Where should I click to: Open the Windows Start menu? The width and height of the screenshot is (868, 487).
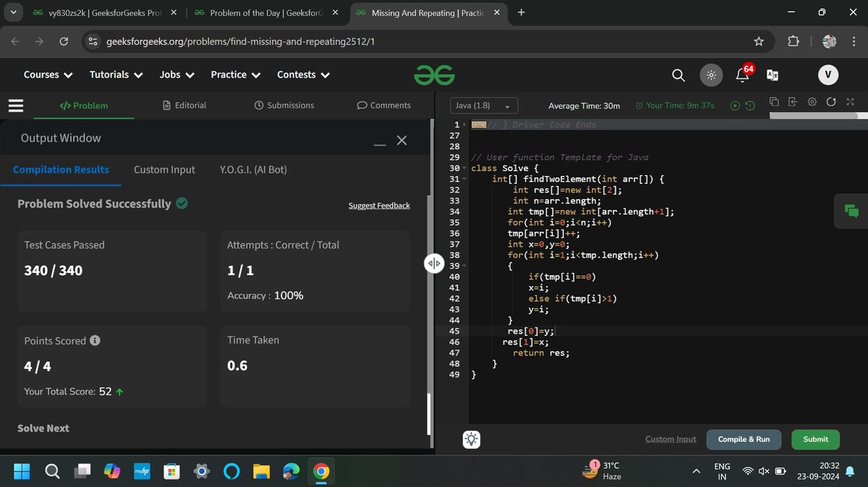tap(21, 471)
